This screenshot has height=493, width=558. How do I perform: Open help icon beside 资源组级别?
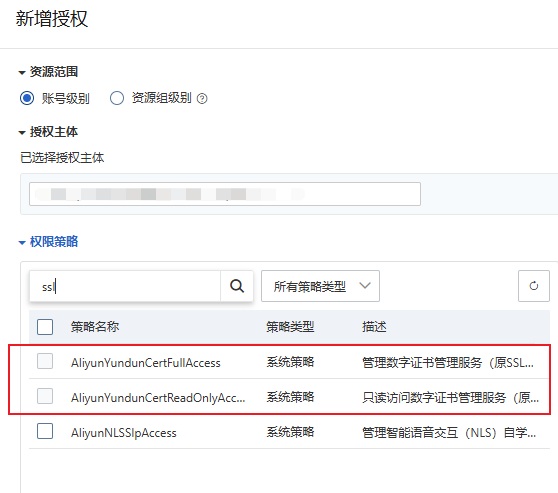[202, 98]
